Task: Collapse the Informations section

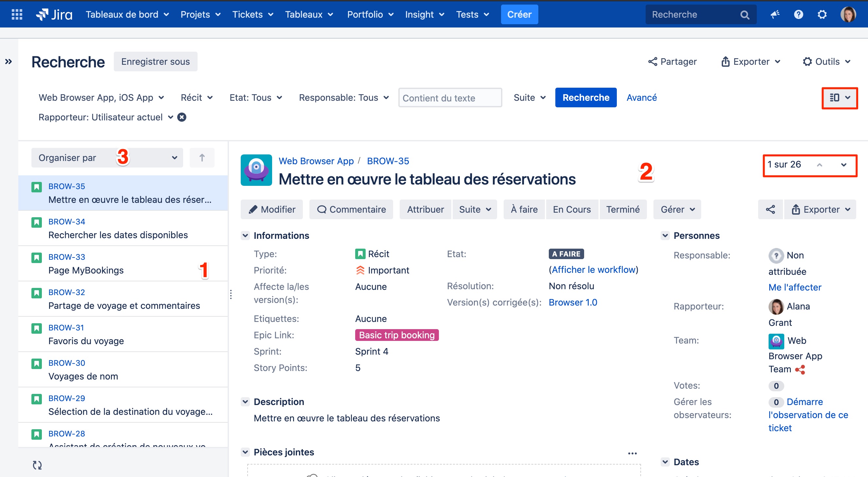Action: click(245, 235)
